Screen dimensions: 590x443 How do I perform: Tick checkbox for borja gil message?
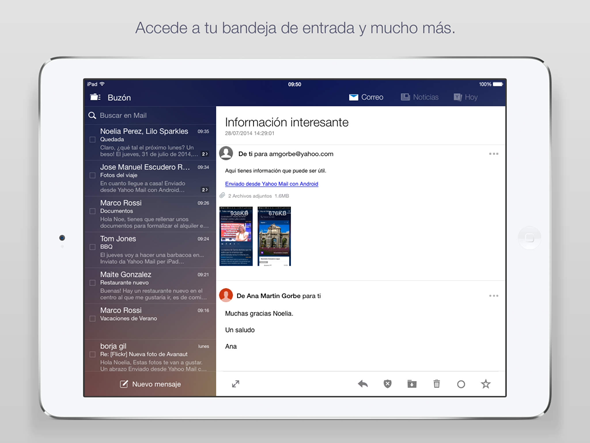[x=92, y=354]
